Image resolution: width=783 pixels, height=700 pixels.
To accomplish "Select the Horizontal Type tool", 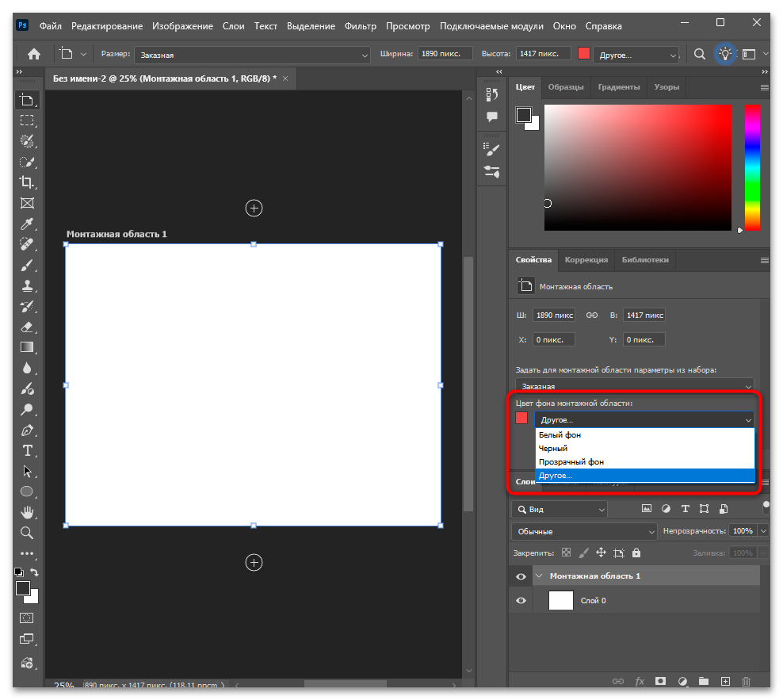I will click(x=27, y=450).
